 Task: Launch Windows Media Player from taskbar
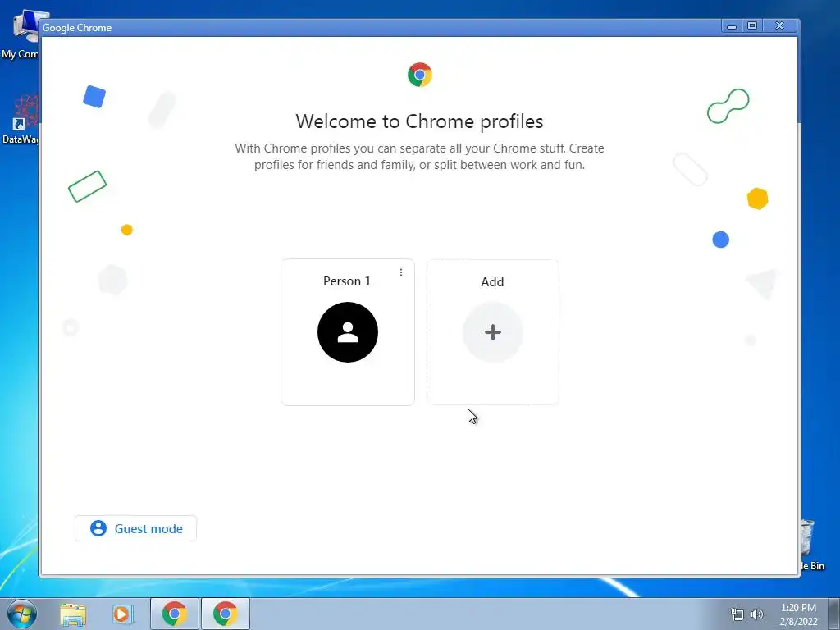pos(123,614)
